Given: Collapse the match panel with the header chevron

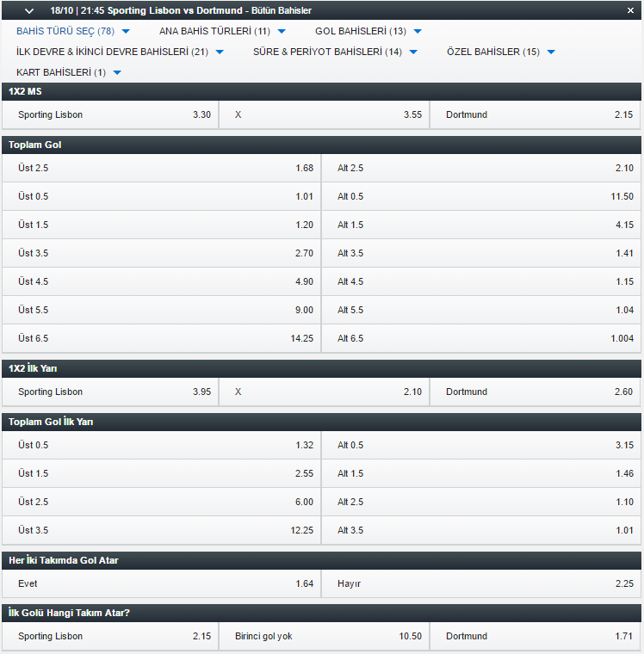Looking at the screenshot, I should coord(28,11).
